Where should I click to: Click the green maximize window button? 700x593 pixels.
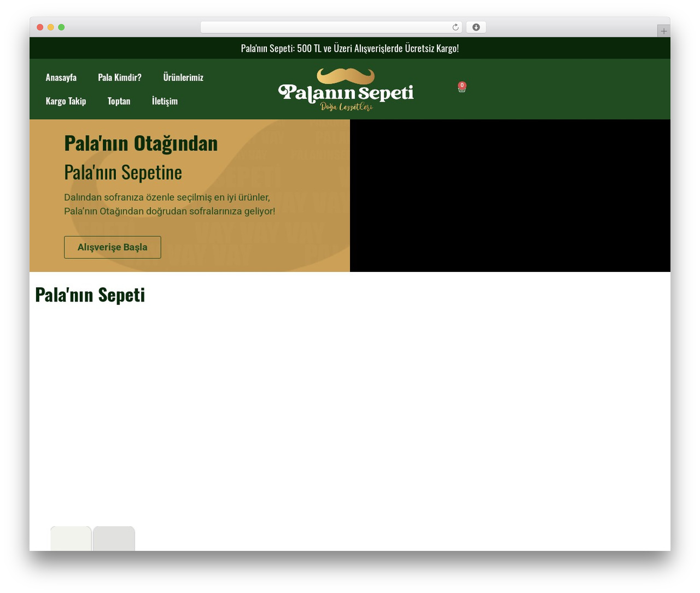click(x=61, y=27)
